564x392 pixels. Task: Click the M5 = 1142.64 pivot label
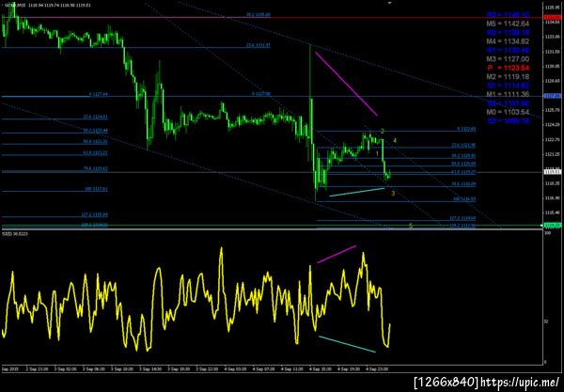pyautogui.click(x=508, y=24)
